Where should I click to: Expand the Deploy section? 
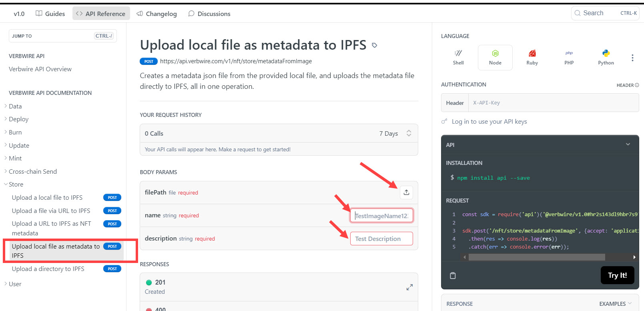point(18,119)
